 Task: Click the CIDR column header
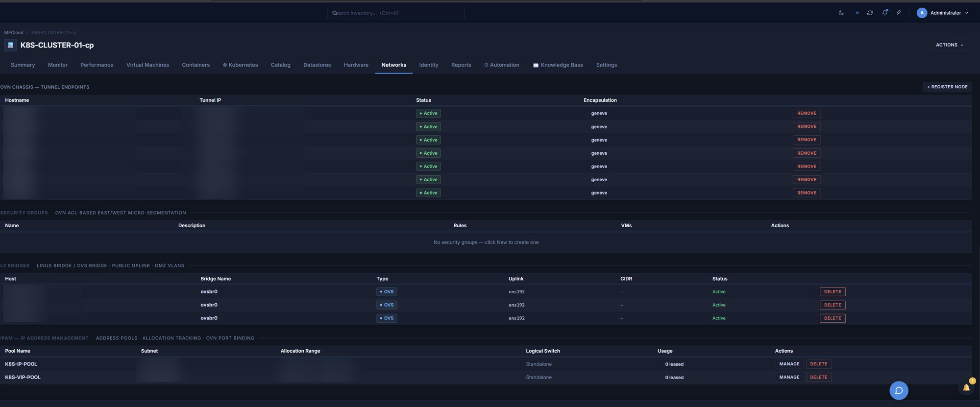tap(626, 279)
